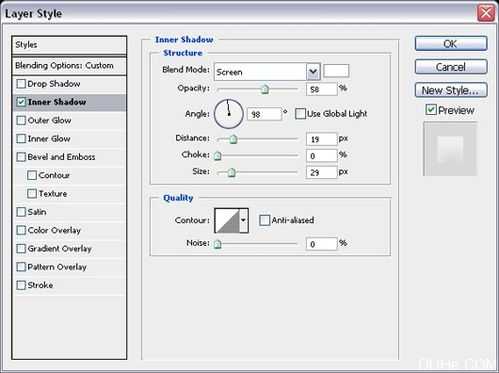
Task: Select Blending Options: Custom item
Action: (x=69, y=66)
